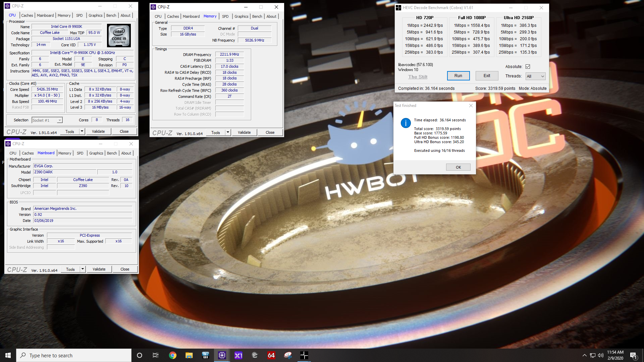Click the blue info icon in Test finished dialog
The image size is (644, 362).
[x=406, y=123]
